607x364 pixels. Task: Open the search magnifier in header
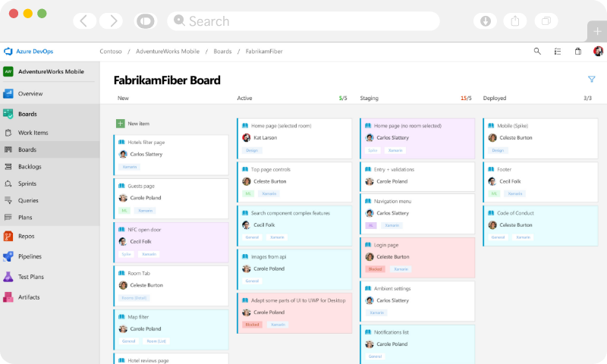pyautogui.click(x=537, y=52)
